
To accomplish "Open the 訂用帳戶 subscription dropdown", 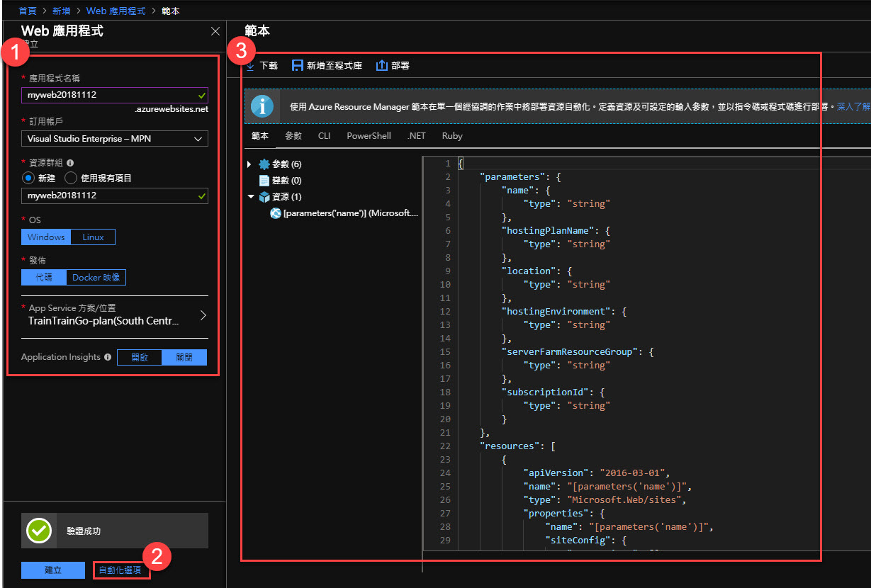I will (115, 138).
